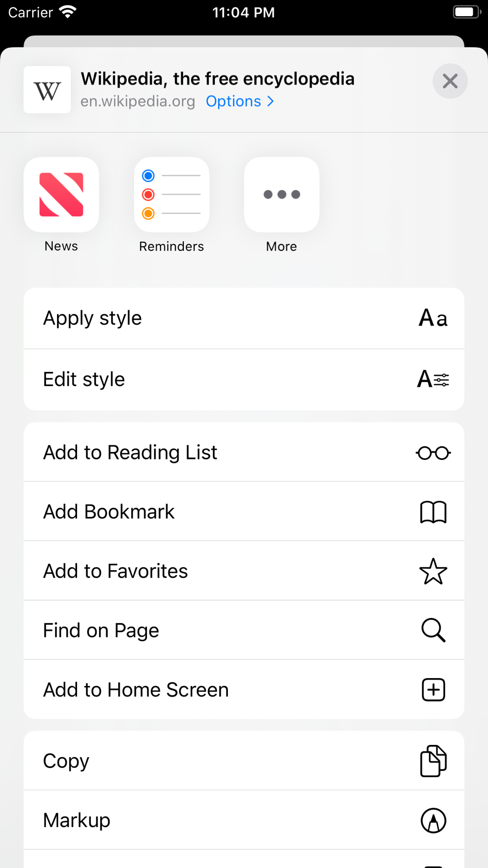
Task: Tap the Wi-Fi status icon
Action: click(68, 12)
